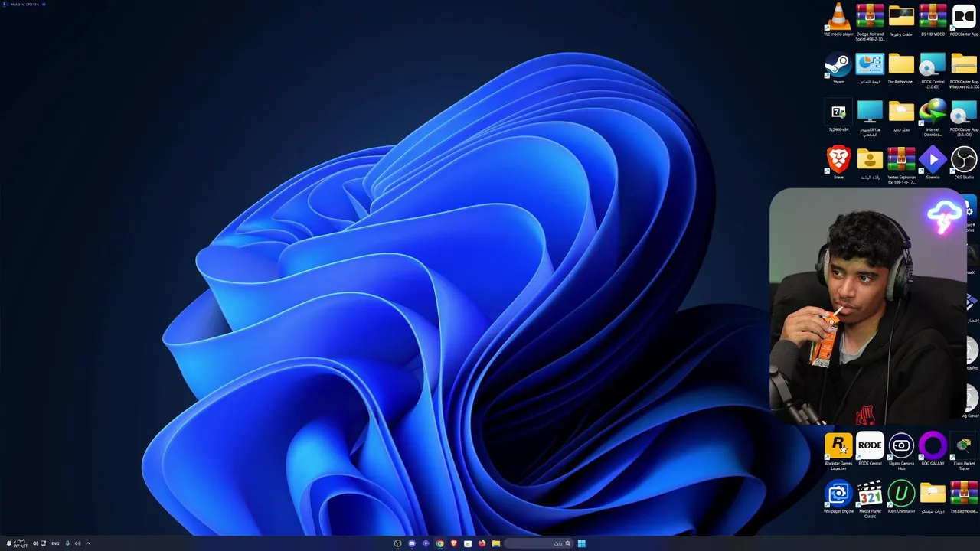980x551 pixels.
Task: Open the taskbar clock and date
Action: pos(20,543)
